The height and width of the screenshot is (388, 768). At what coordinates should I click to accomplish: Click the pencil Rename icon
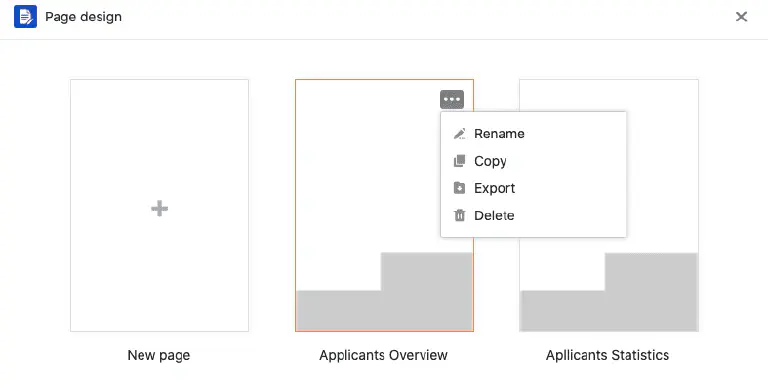459,134
